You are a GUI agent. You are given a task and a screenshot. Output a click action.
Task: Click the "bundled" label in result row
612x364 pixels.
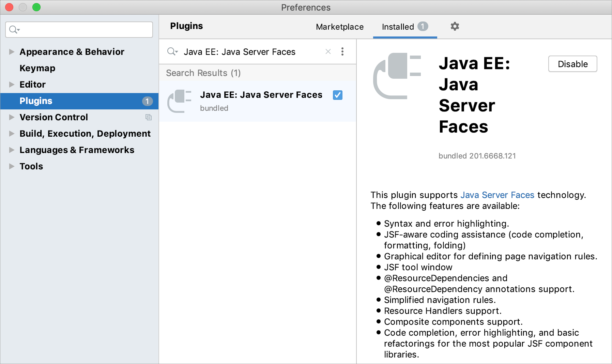214,108
